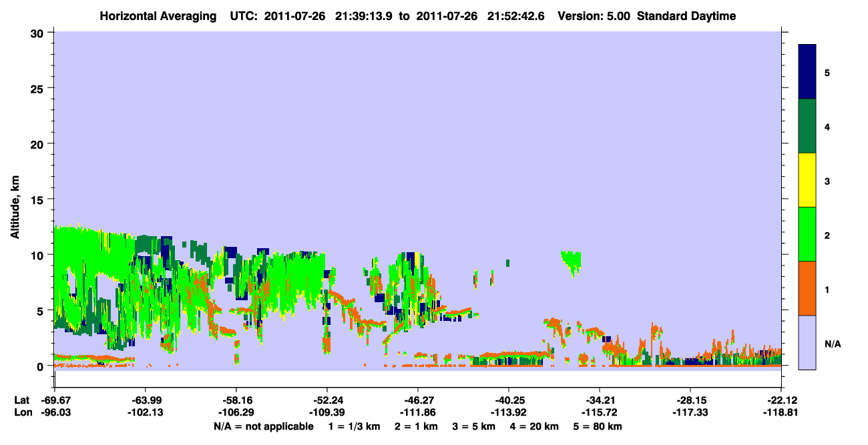Click the orange legend swatch for 1

tap(807, 288)
